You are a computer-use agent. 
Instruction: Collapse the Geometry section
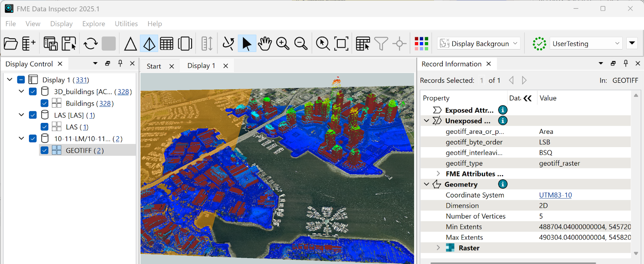[x=427, y=184]
